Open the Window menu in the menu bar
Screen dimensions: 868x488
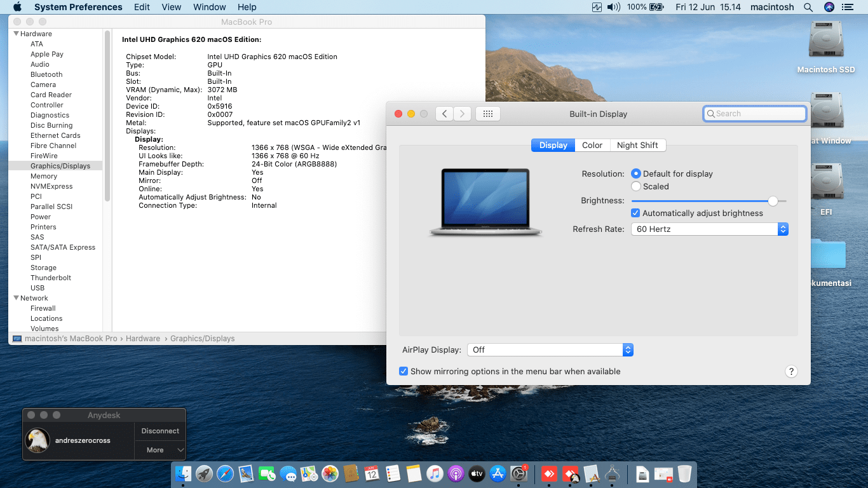click(x=209, y=7)
